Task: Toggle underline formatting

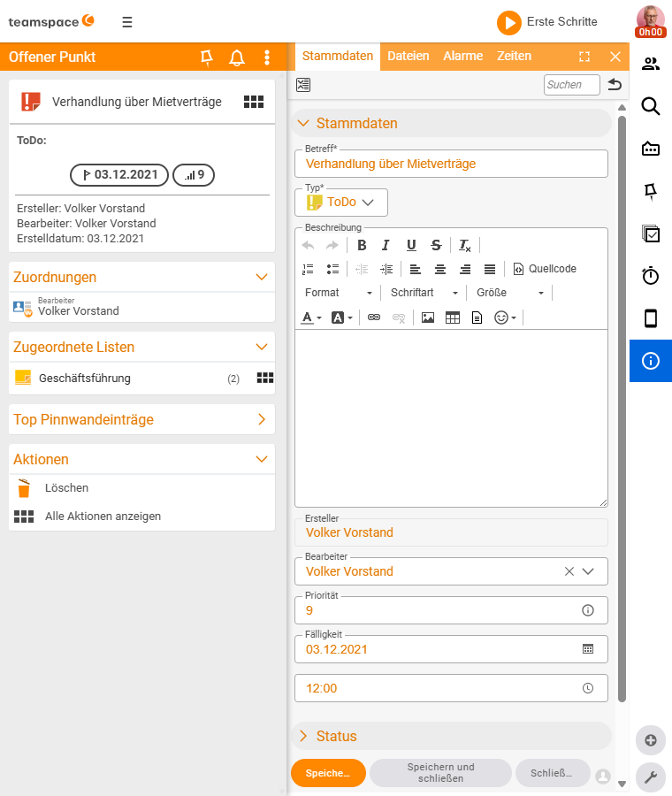Action: pyautogui.click(x=411, y=245)
